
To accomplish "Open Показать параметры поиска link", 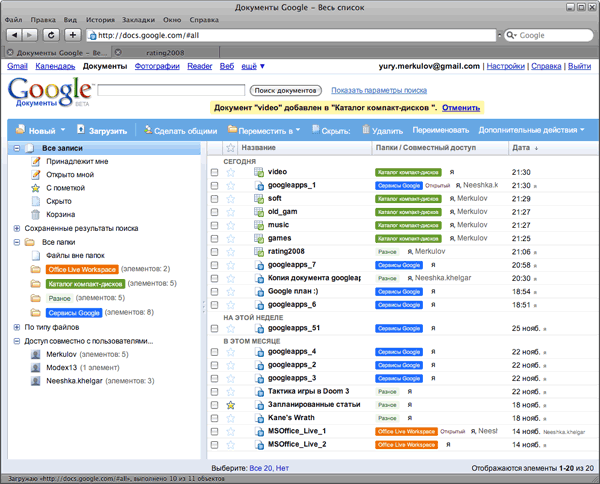I will (379, 90).
